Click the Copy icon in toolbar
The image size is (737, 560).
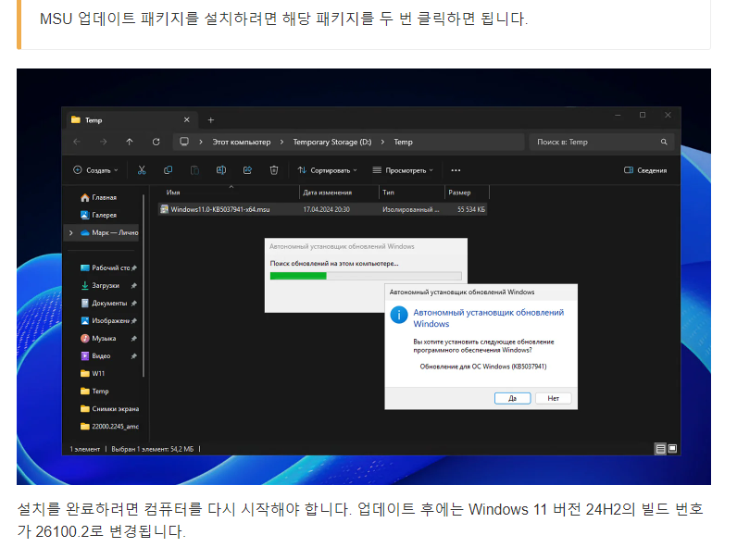coord(168,170)
